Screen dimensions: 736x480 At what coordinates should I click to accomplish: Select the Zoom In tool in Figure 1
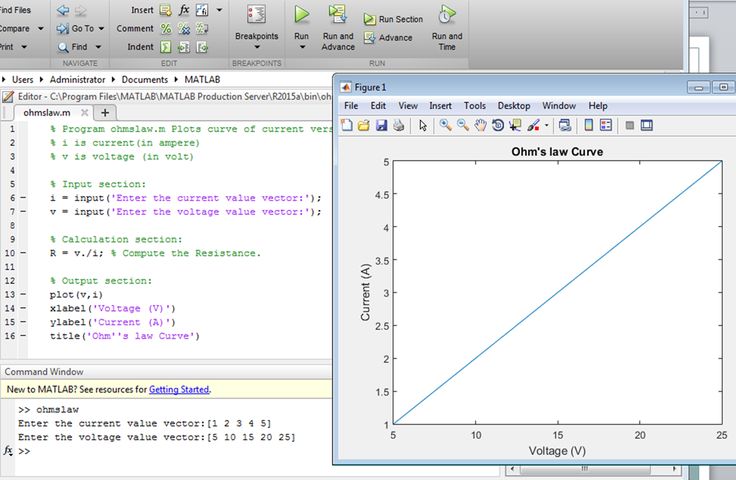(445, 125)
